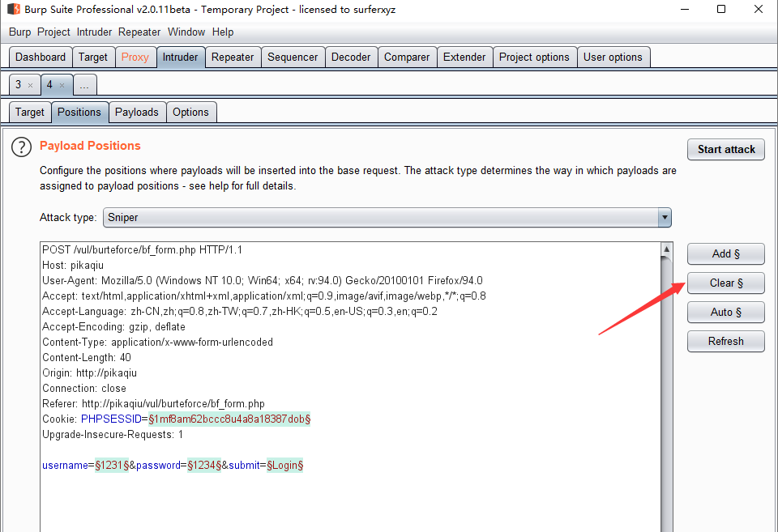
Task: Click the §1234§ password payload position
Action: (x=204, y=466)
